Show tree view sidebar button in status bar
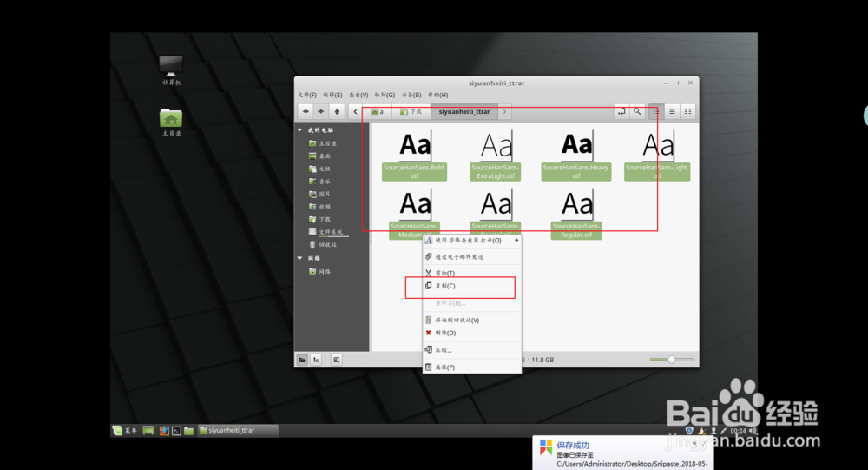868x470 pixels. [x=316, y=360]
